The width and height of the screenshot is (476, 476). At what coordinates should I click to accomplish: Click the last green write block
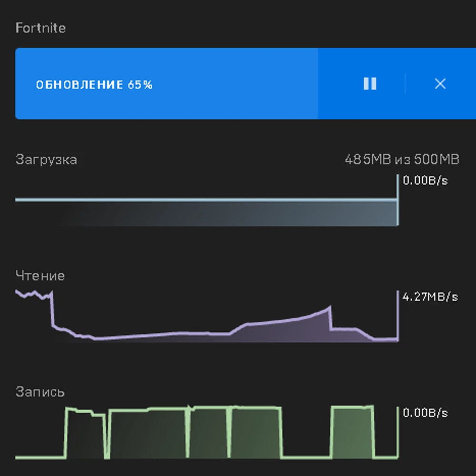pyautogui.click(x=352, y=432)
